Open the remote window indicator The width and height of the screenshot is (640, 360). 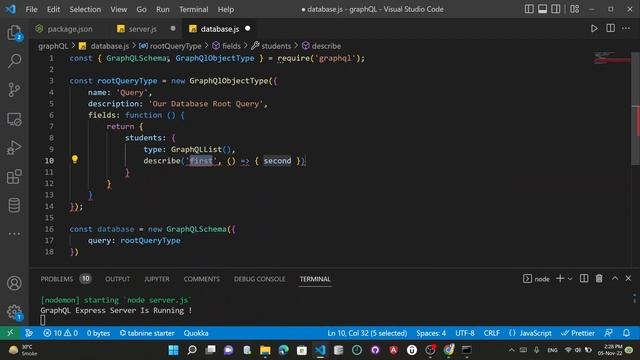click(x=10, y=333)
